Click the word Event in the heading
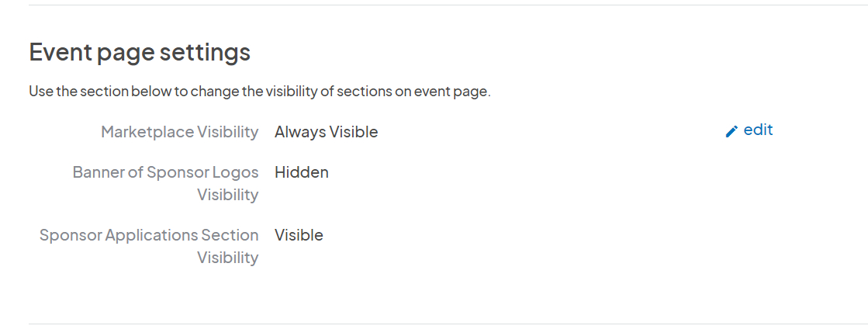The height and width of the screenshot is (336, 868). (x=60, y=53)
